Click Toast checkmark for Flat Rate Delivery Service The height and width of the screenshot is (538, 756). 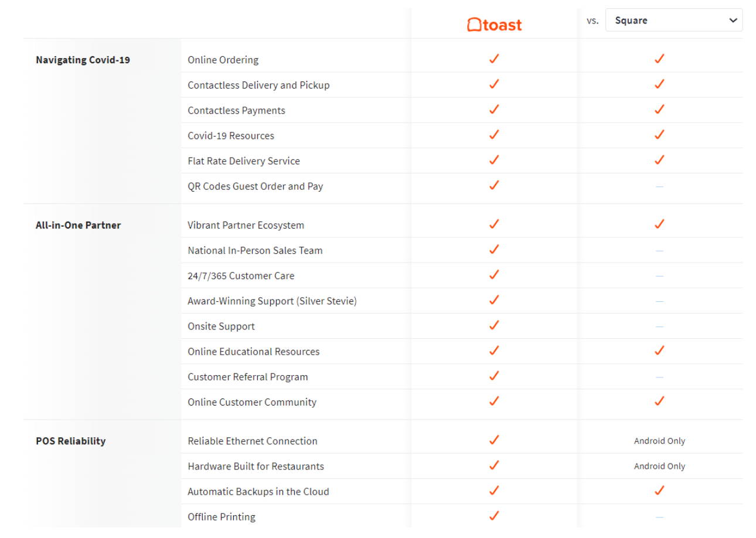point(494,159)
